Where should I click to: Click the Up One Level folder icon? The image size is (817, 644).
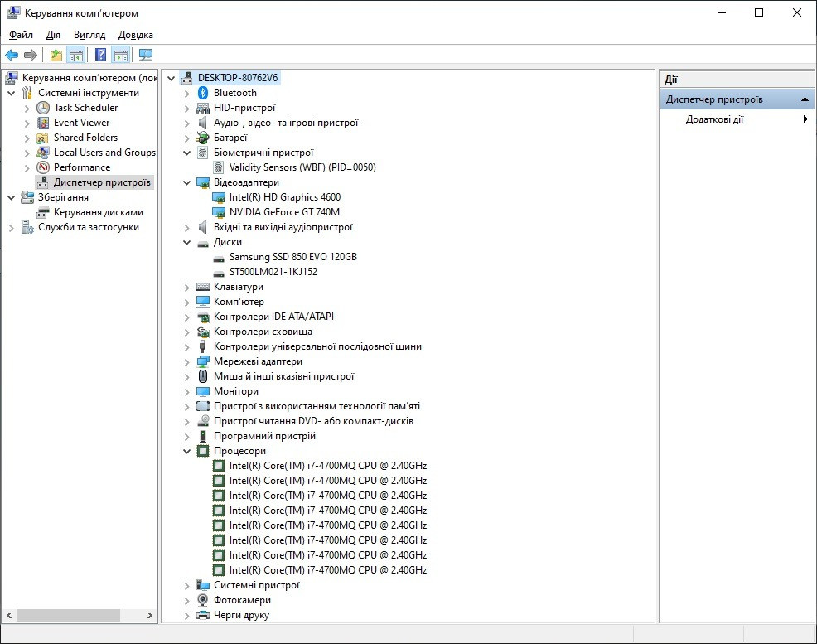pyautogui.click(x=56, y=56)
